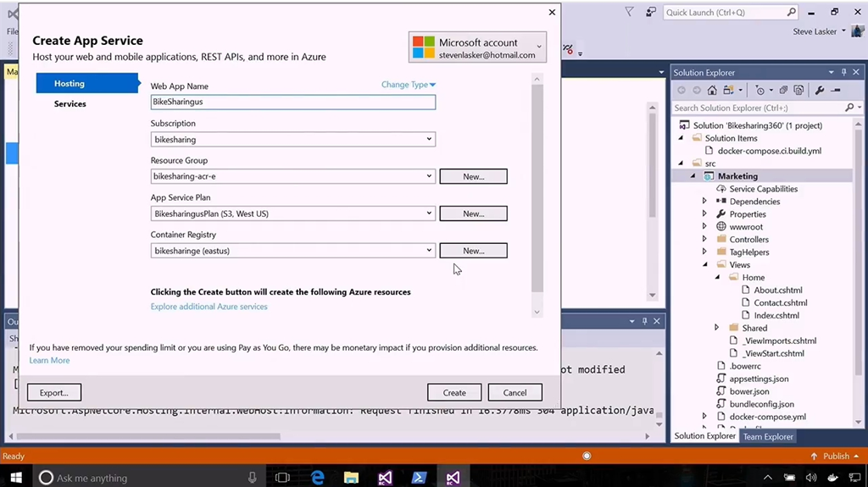Screen dimensions: 868x487
Task: Click the Home icon in Solution Explorer
Action: [x=712, y=91]
